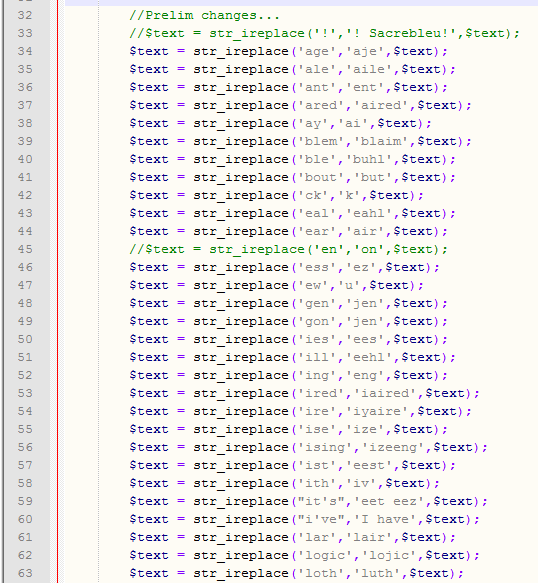This screenshot has height=583, width=538.
Task: Click the 'ill','eehl' replacement line
Action: click(x=292, y=357)
